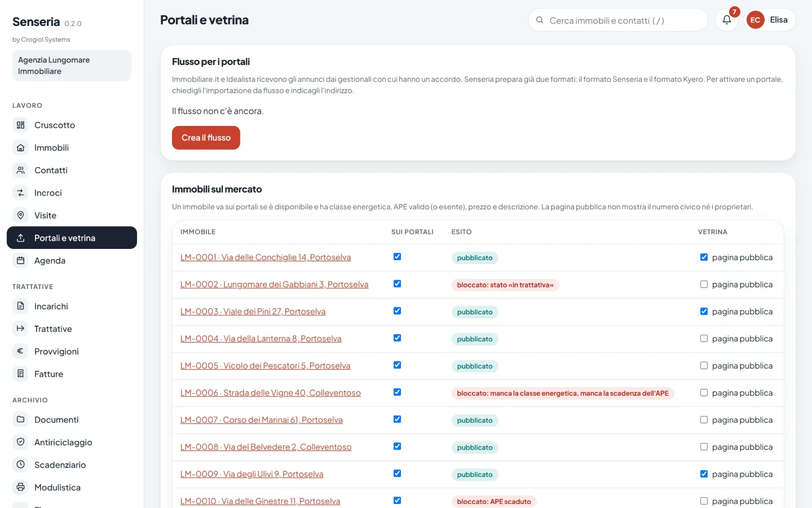Click the Incarichi document icon

[20, 306]
